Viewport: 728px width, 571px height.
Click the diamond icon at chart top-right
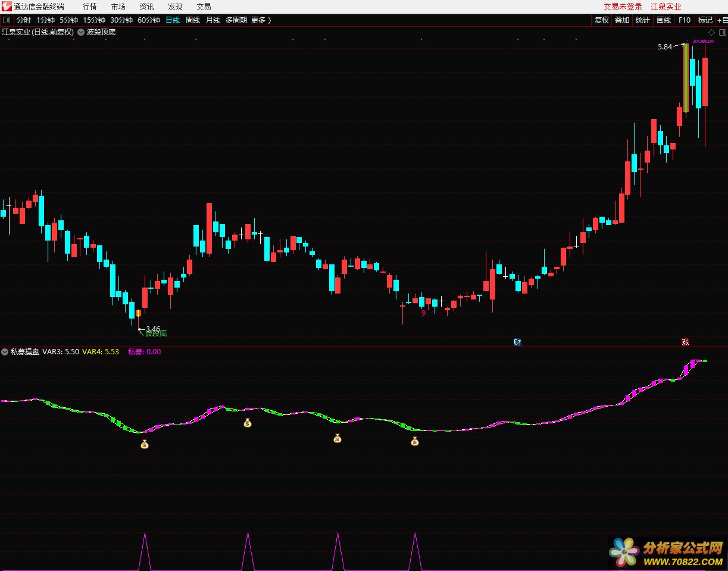coord(711,32)
